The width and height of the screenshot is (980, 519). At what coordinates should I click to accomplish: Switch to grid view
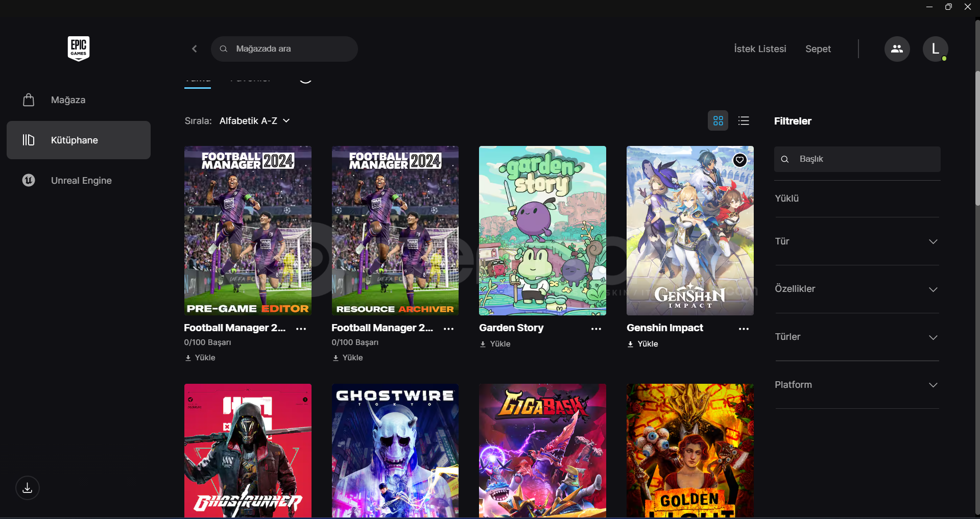[x=718, y=121]
